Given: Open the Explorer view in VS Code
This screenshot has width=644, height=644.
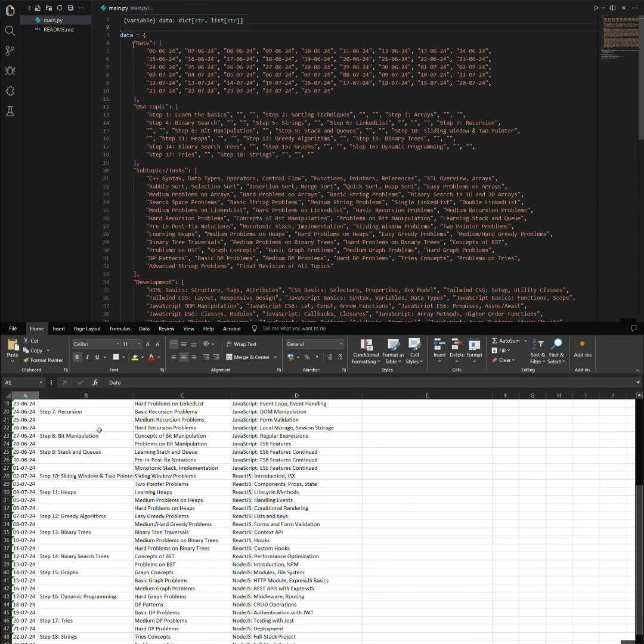Looking at the screenshot, I should point(10,10).
